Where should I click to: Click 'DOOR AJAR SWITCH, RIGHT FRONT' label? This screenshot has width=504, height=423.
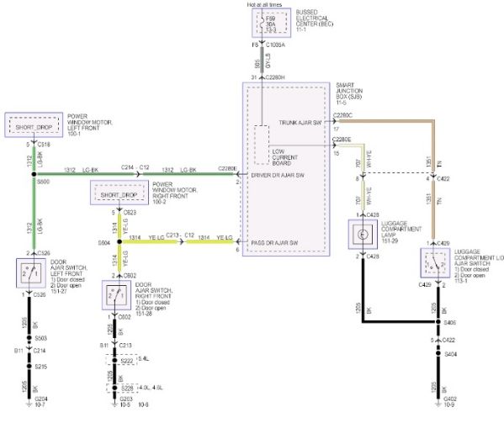[153, 290]
